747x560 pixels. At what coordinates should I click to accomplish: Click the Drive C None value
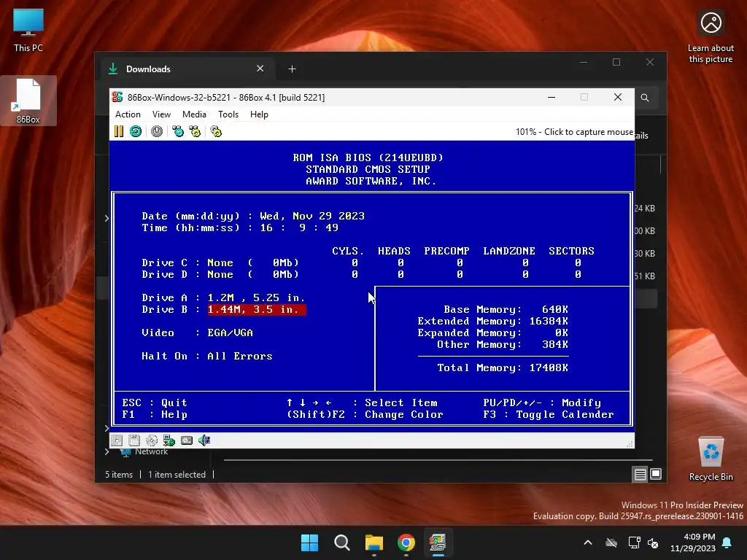(x=220, y=262)
